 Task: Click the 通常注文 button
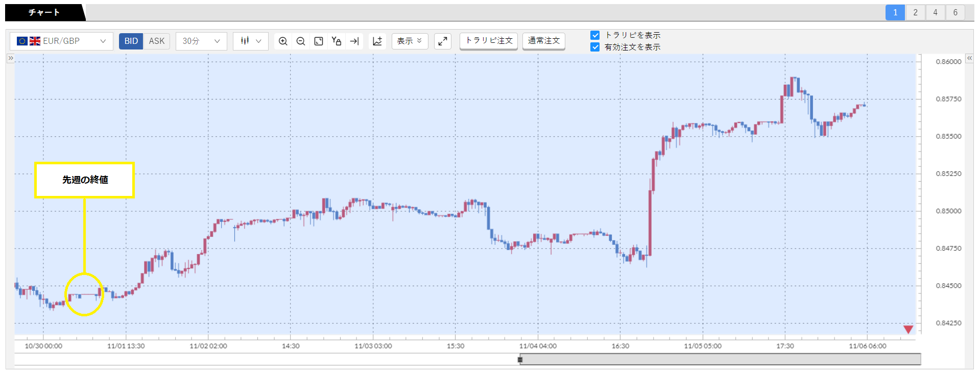(x=544, y=41)
